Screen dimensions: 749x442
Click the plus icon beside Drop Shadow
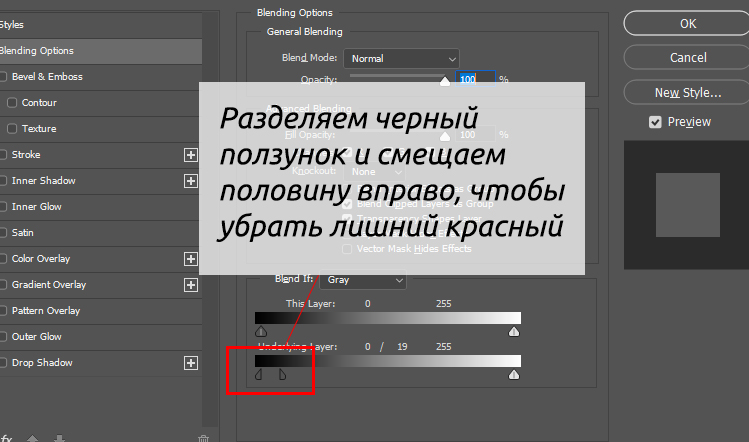click(191, 363)
